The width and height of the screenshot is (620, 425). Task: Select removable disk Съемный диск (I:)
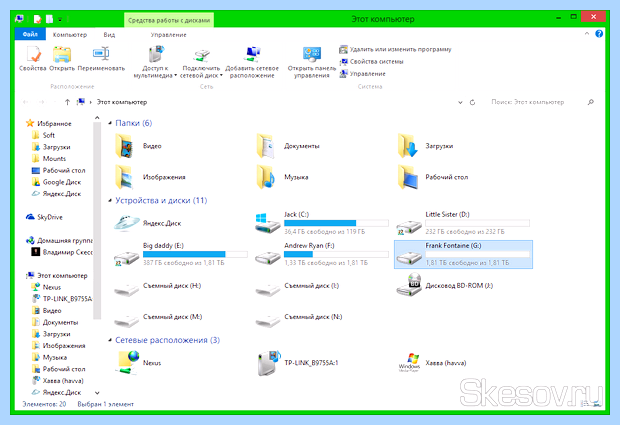pos(297,289)
